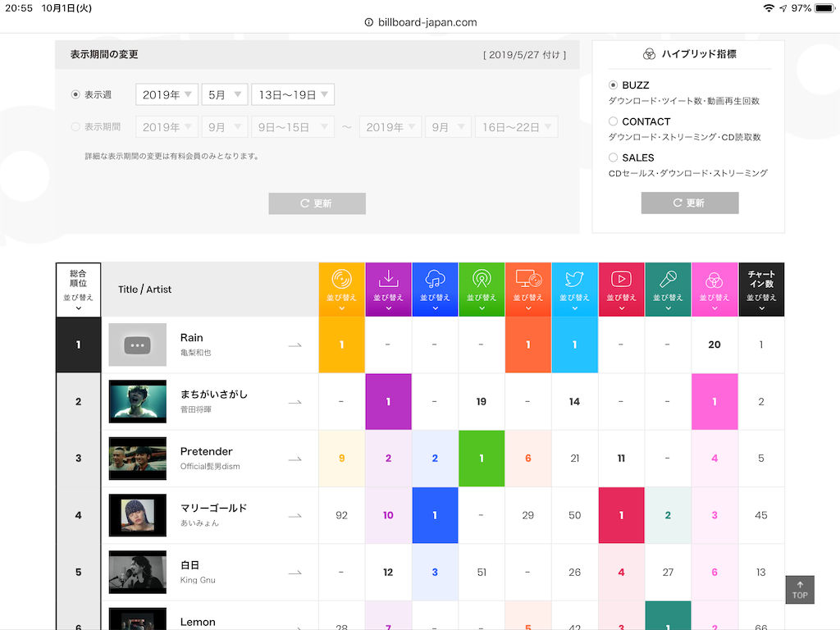Click the Pretender video thumbnail
The image size is (840, 630).
138,459
